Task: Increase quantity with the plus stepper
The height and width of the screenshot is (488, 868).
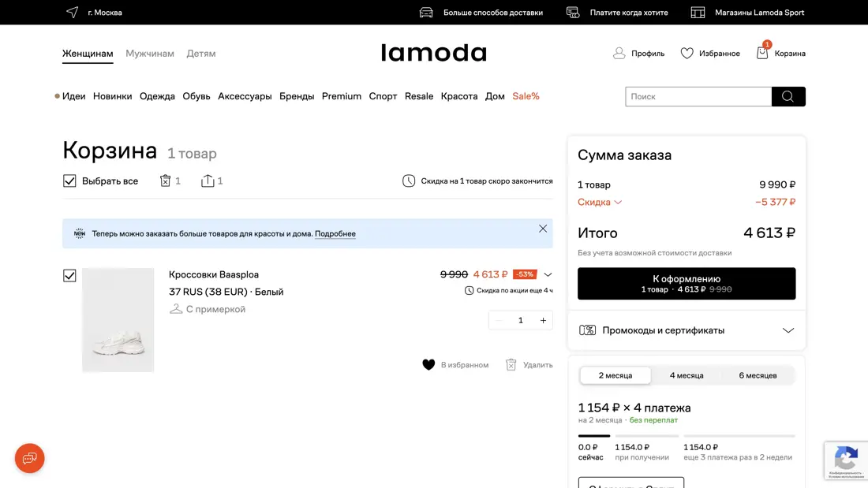Action: pos(542,320)
